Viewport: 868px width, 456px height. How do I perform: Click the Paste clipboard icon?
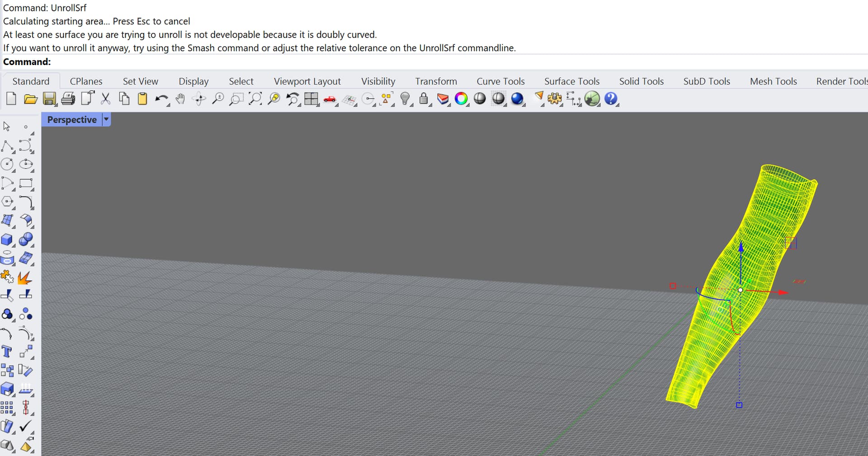(142, 99)
